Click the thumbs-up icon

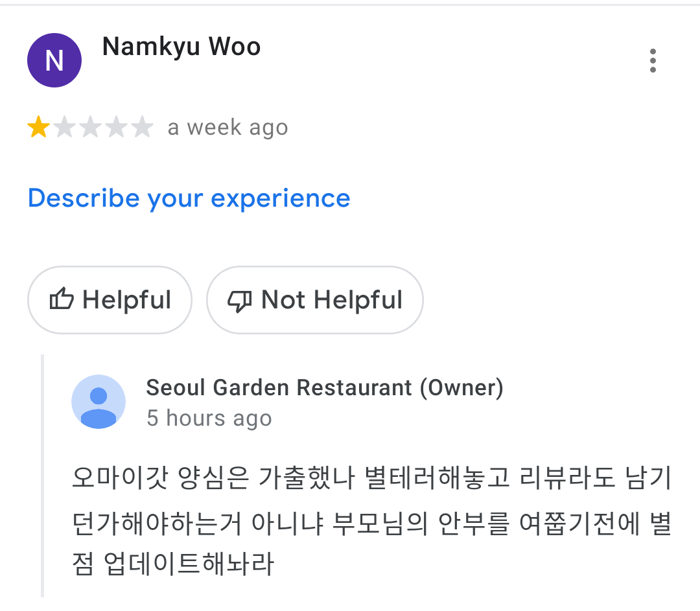62,300
